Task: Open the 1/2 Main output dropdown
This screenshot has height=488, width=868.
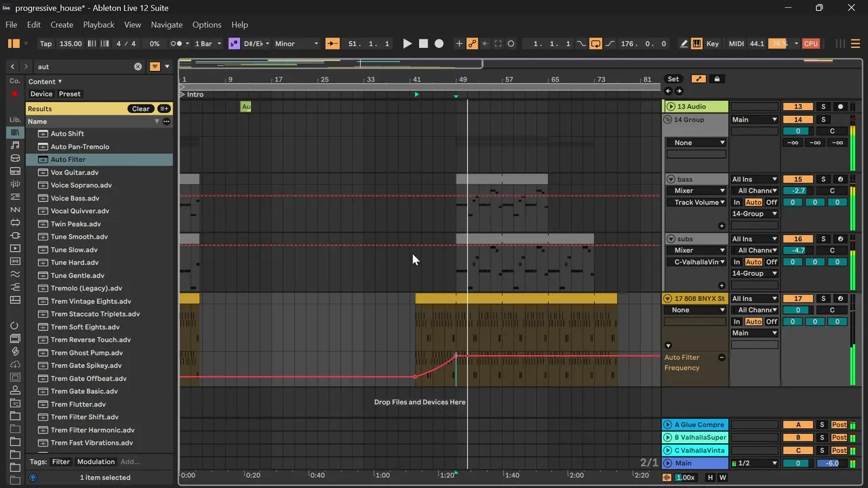Action: pos(755,464)
